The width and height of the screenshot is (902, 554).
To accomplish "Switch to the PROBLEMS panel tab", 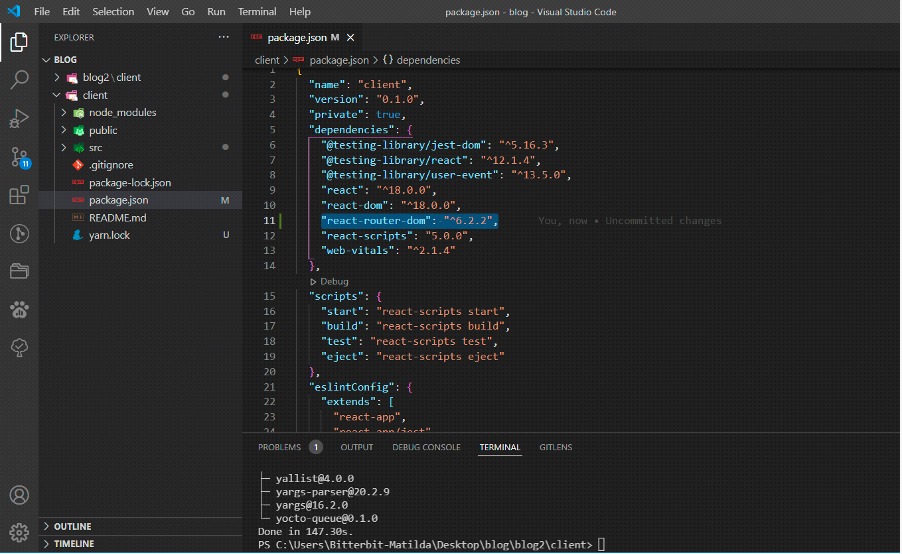I will (280, 447).
